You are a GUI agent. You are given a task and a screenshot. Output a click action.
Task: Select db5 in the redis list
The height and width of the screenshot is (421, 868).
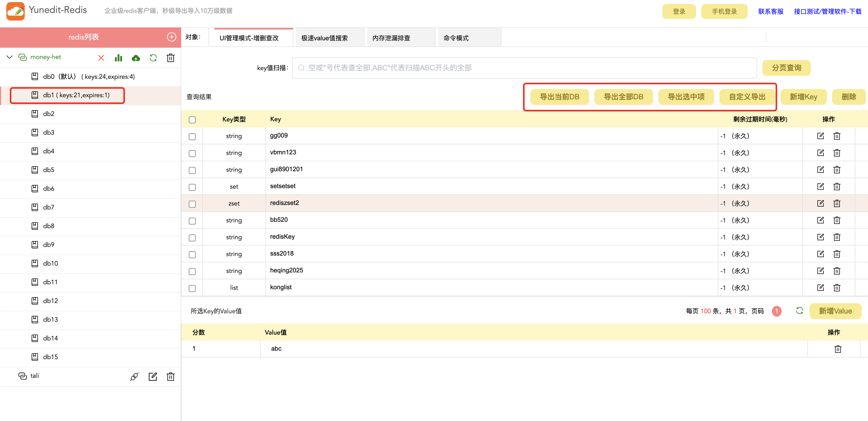[x=48, y=170]
